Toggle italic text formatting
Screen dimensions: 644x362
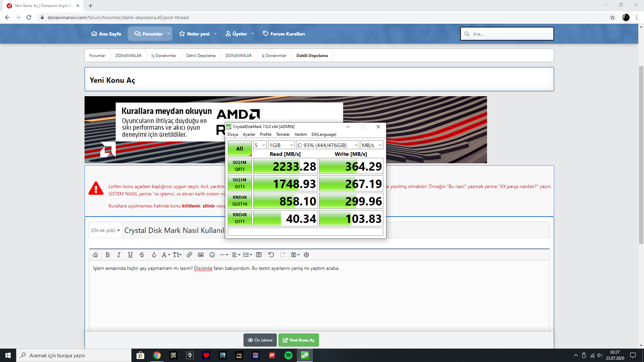pyautogui.click(x=119, y=255)
